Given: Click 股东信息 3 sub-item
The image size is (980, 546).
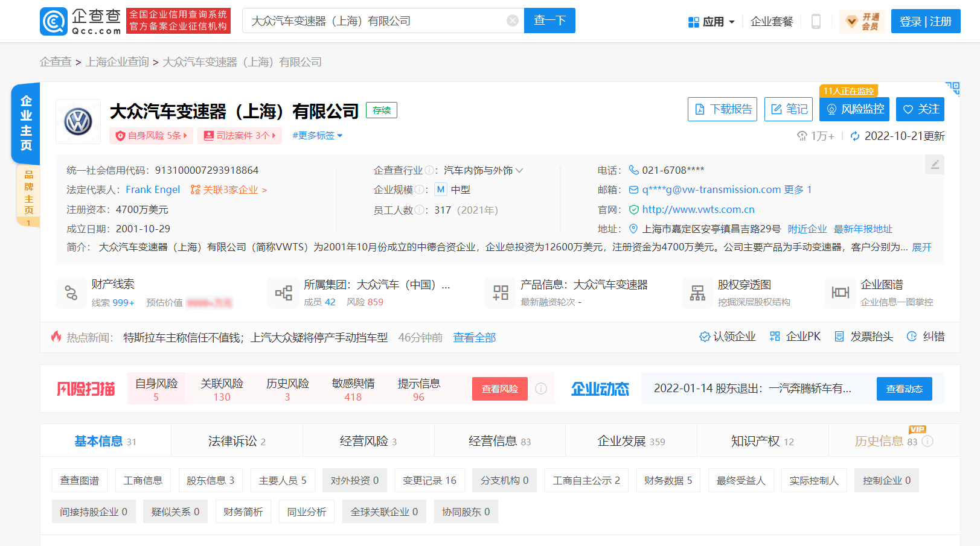Looking at the screenshot, I should (x=210, y=480).
